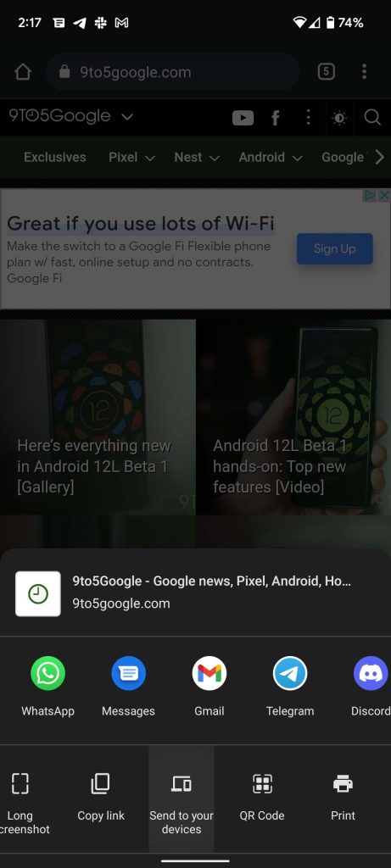
Task: Toggle site dark mode sun icon
Action: click(x=339, y=117)
